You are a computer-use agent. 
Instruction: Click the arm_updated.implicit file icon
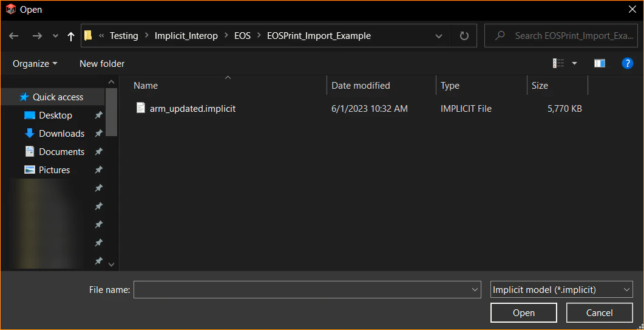coord(141,108)
